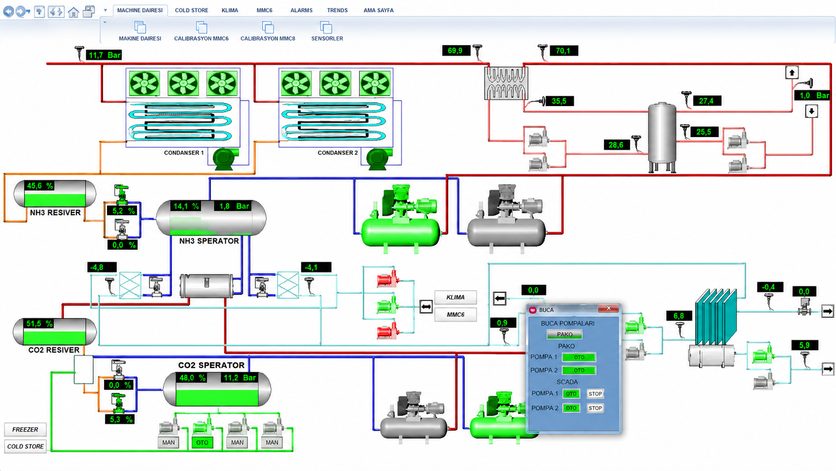Viewport: 836px width, 471px height.
Task: Stop SCADA POMPA 1
Action: 595,394
